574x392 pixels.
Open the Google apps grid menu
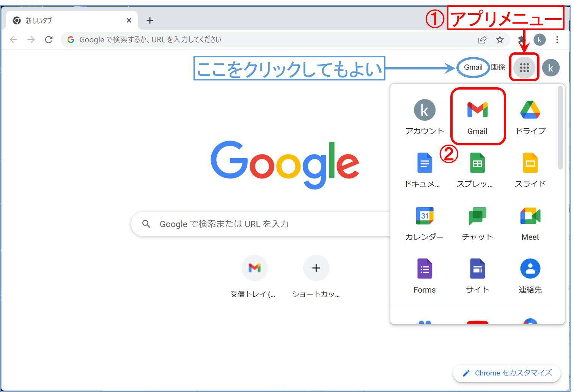524,68
